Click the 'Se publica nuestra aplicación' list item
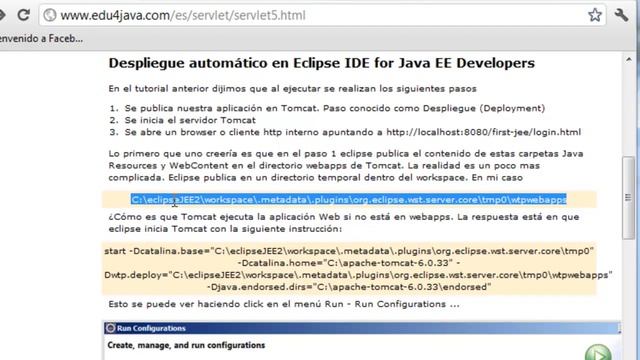640x360 pixels. [x=335, y=108]
